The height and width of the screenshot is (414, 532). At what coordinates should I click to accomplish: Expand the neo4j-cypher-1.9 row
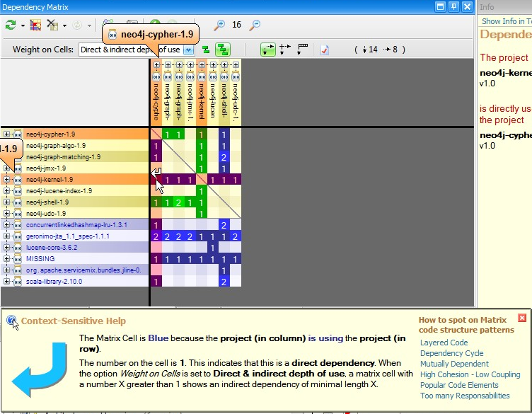(x=6, y=134)
